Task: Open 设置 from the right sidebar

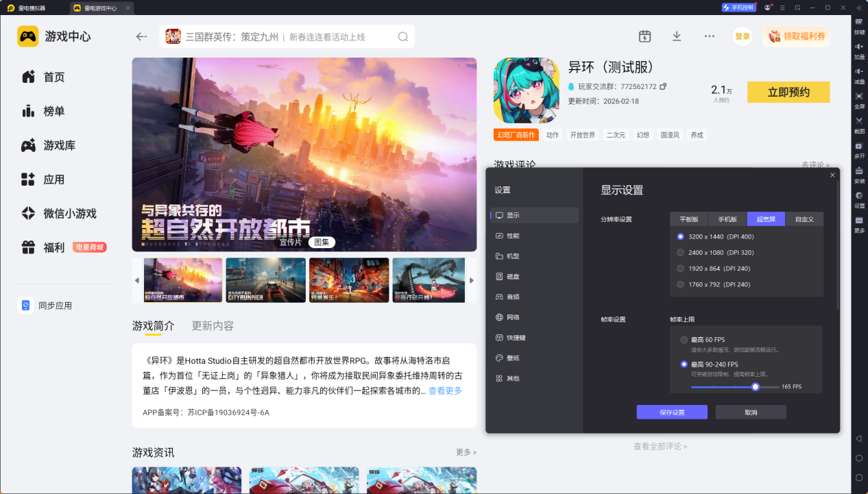Action: tap(859, 199)
